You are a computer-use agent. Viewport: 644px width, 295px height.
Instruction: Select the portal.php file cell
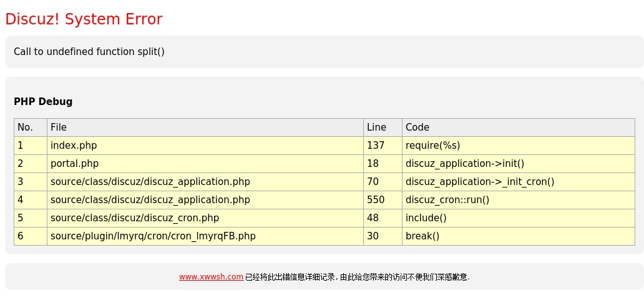(205, 164)
